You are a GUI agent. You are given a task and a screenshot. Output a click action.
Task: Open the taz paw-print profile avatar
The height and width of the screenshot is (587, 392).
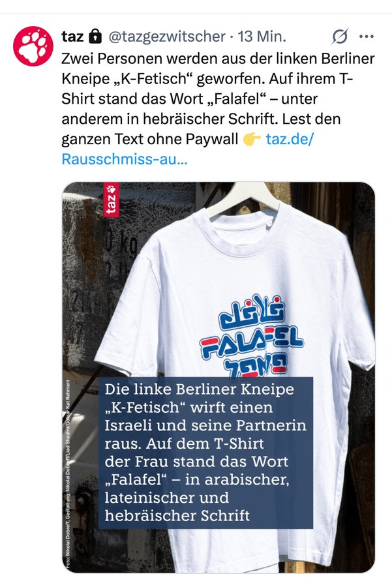[x=33, y=46]
